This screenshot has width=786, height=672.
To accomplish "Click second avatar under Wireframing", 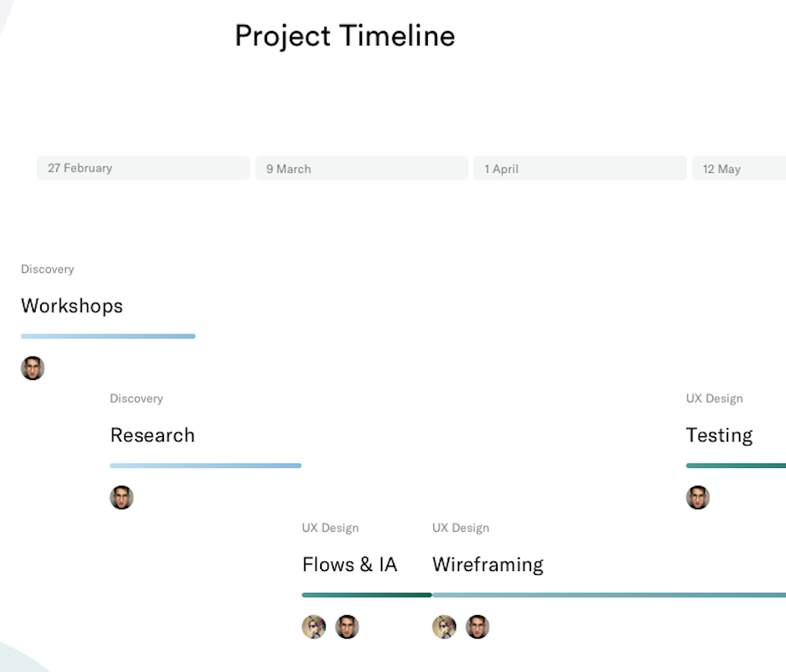I will 477,627.
